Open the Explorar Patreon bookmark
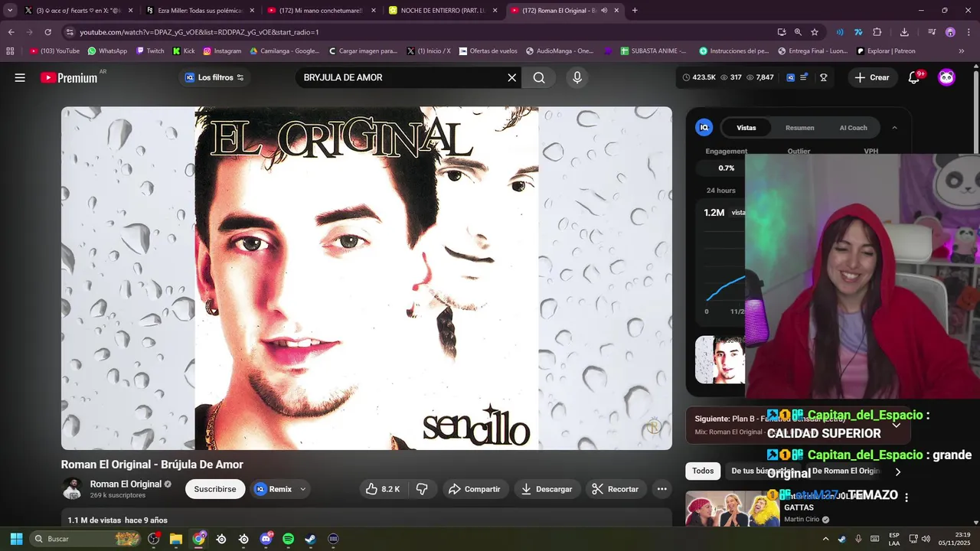 coord(886,51)
